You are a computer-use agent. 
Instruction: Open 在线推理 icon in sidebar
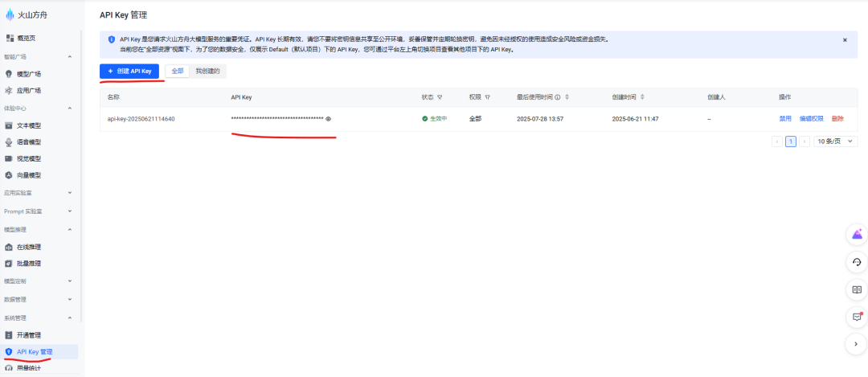(x=9, y=247)
